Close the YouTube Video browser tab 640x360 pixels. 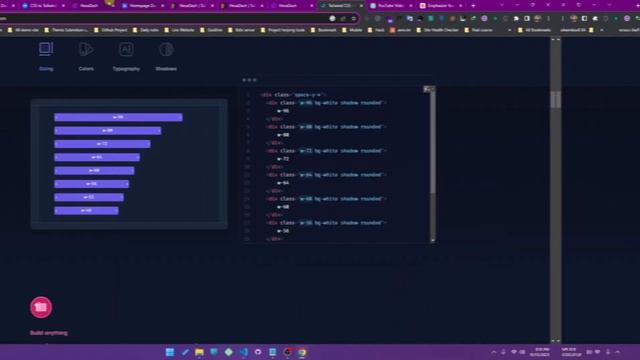(x=411, y=6)
